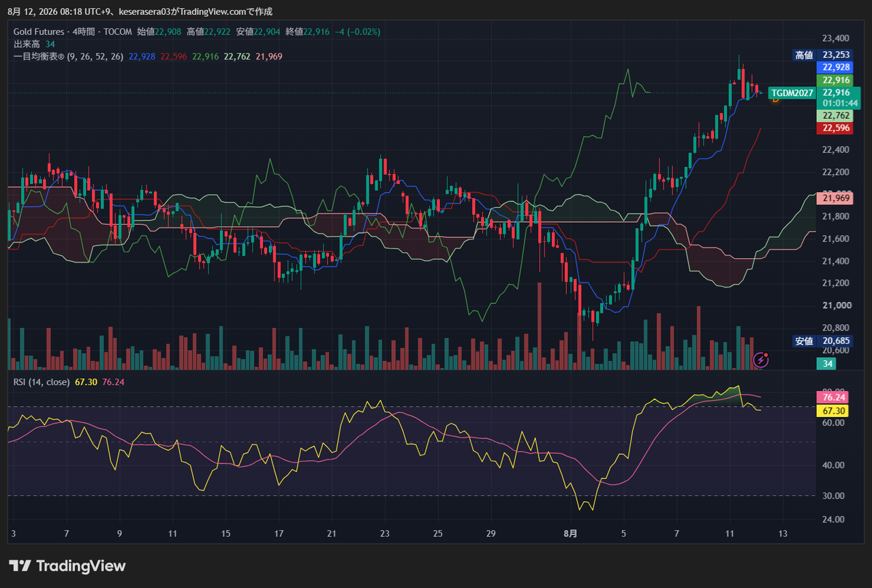Click the 30.00 RSI axis label

[x=833, y=496]
